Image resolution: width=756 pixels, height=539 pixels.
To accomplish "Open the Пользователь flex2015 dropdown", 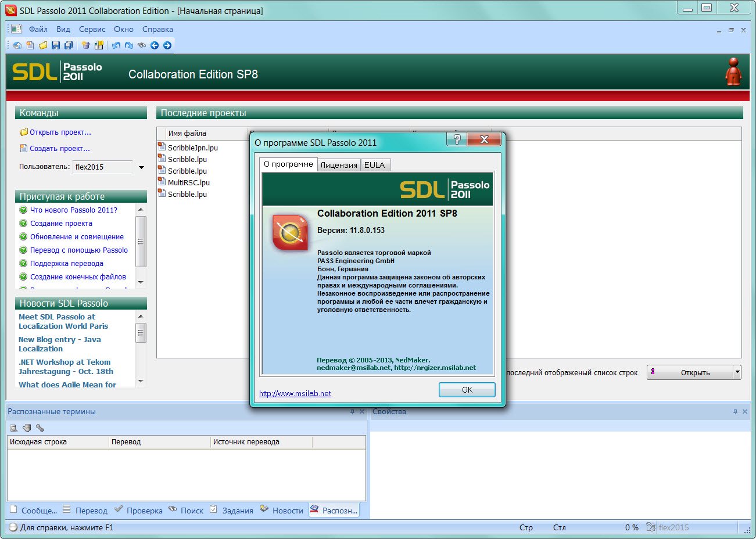I will 141,167.
